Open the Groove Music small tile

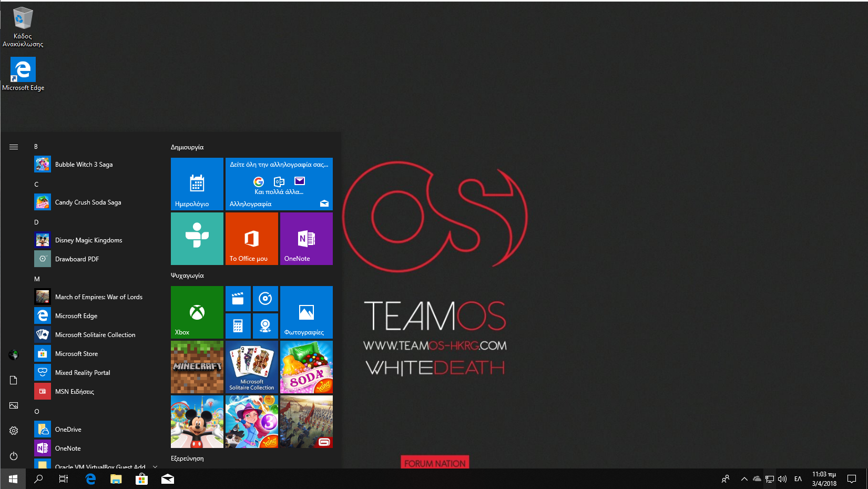[265, 299]
